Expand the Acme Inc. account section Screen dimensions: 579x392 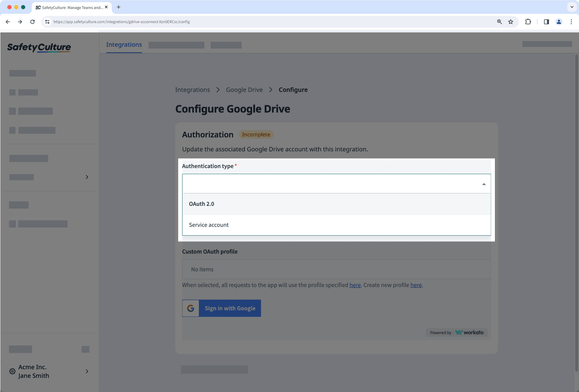[87, 371]
